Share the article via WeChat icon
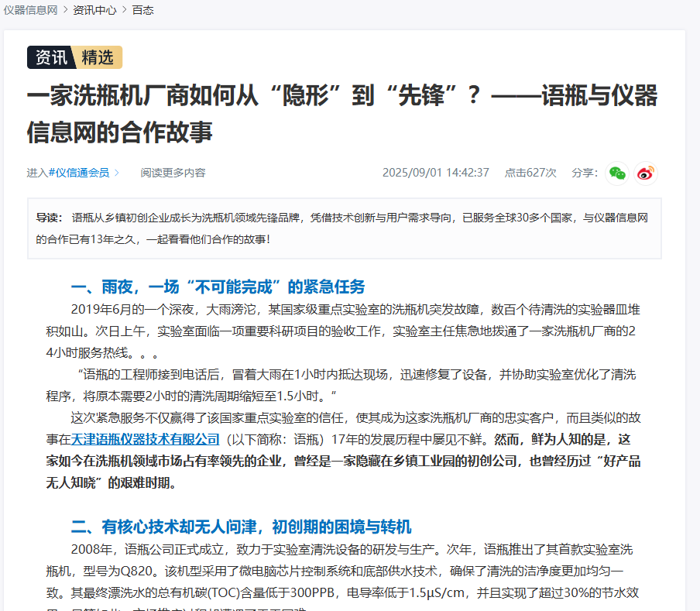This screenshot has width=700, height=611. [x=616, y=173]
